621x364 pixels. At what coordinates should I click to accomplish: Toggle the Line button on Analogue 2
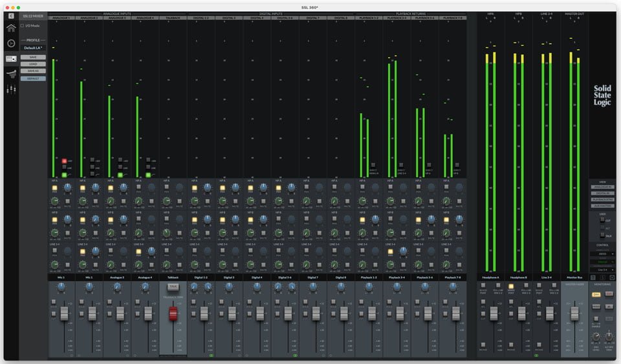click(93, 167)
